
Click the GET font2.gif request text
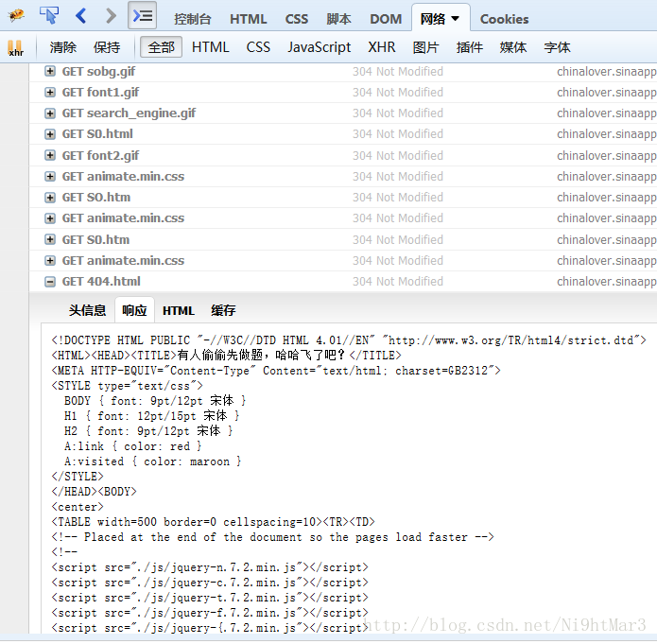point(100,156)
